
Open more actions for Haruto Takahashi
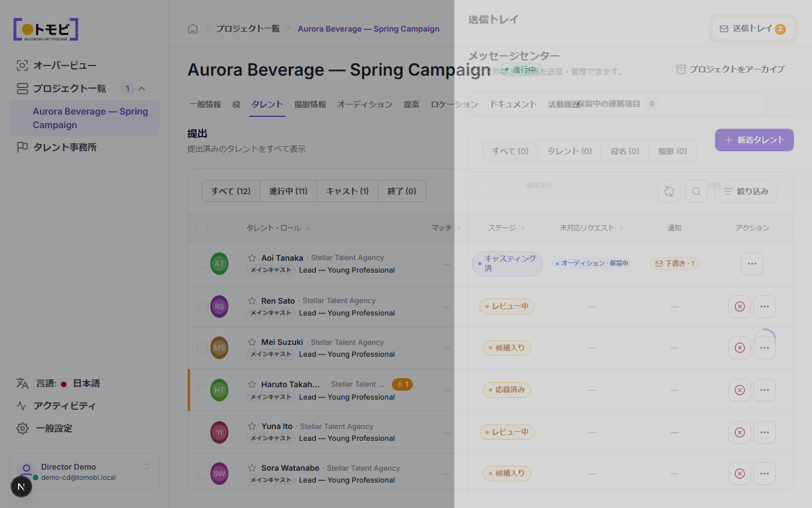click(765, 390)
